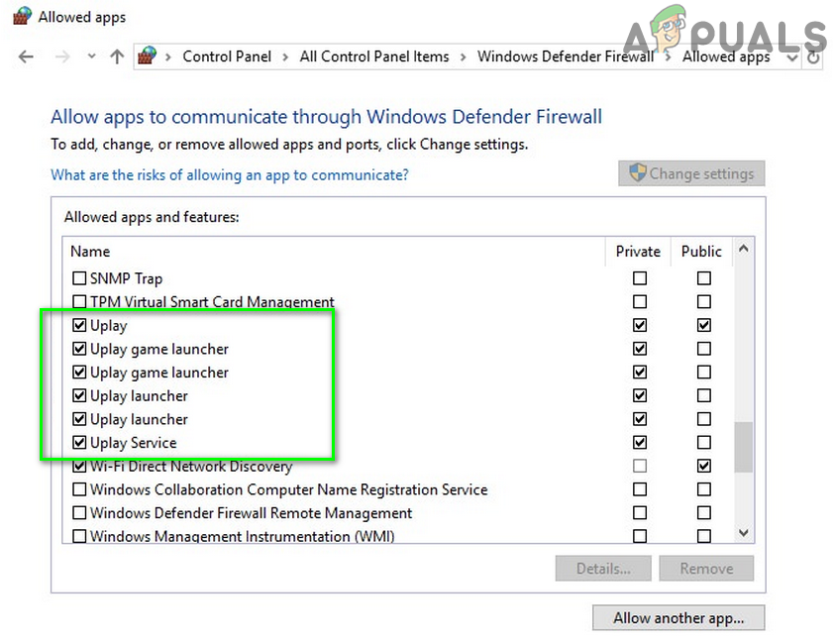Uncheck Uplay Service name checkbox

(79, 442)
